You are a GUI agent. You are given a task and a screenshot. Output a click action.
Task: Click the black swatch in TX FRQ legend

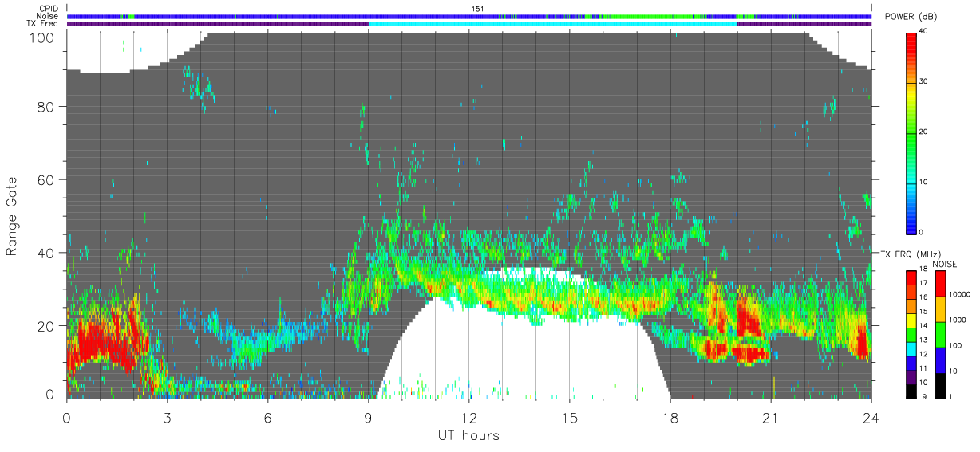pyautogui.click(x=911, y=393)
